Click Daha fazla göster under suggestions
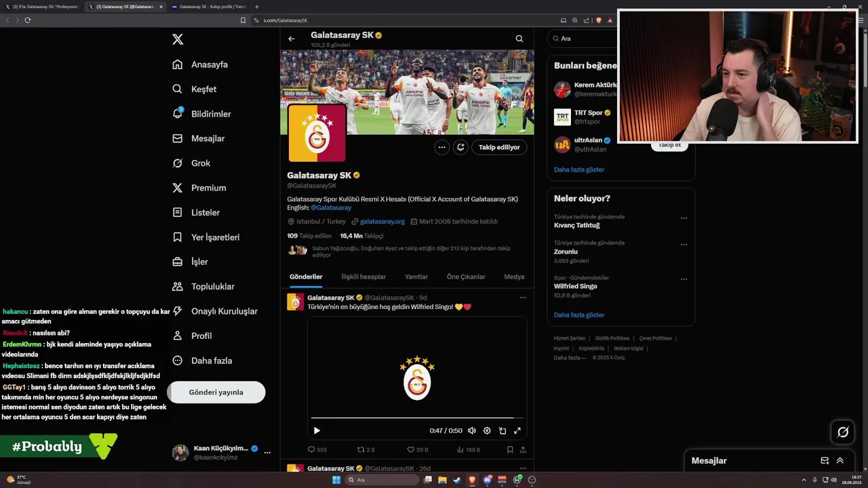Screen dimensions: 868x488 click(579, 169)
